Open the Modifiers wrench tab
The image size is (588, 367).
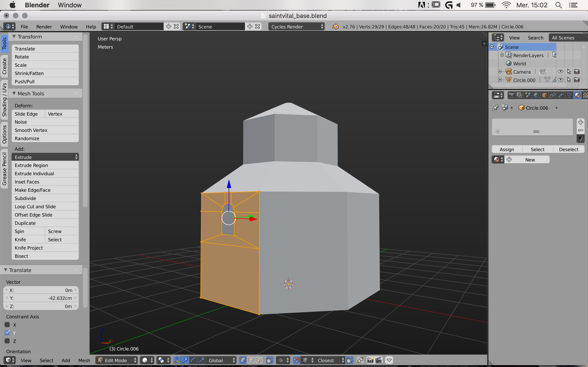tap(561, 95)
